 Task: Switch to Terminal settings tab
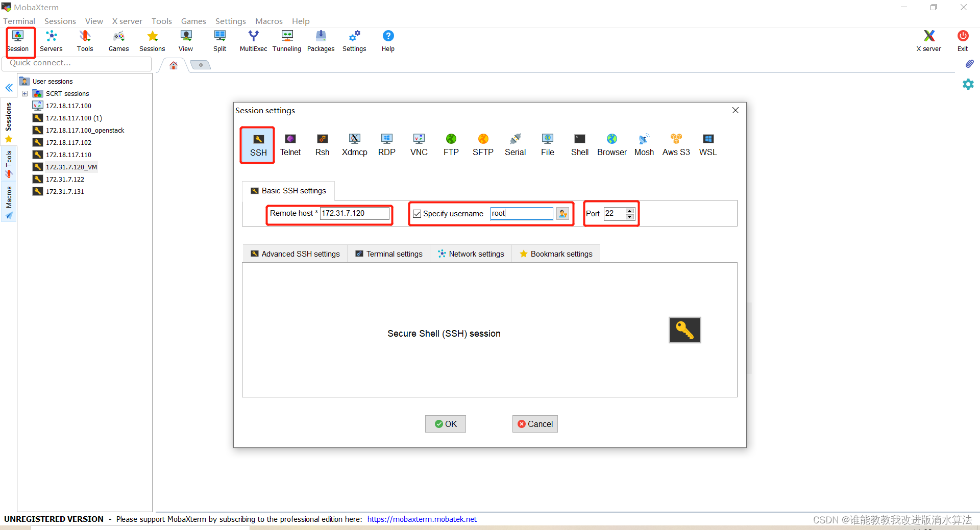click(389, 254)
